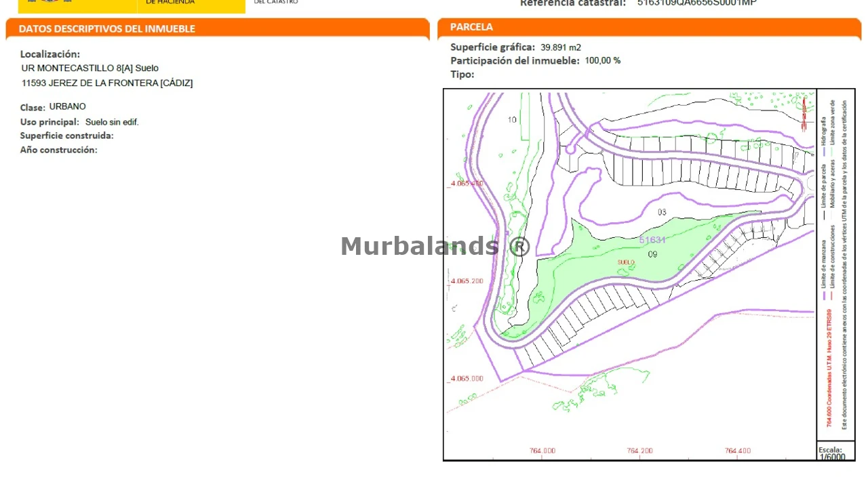Viewport: 868px width, 488px height.
Task: Click the red "Coordenadas U.T.M. Huso 29 ETRS89" note
Action: coord(829,368)
